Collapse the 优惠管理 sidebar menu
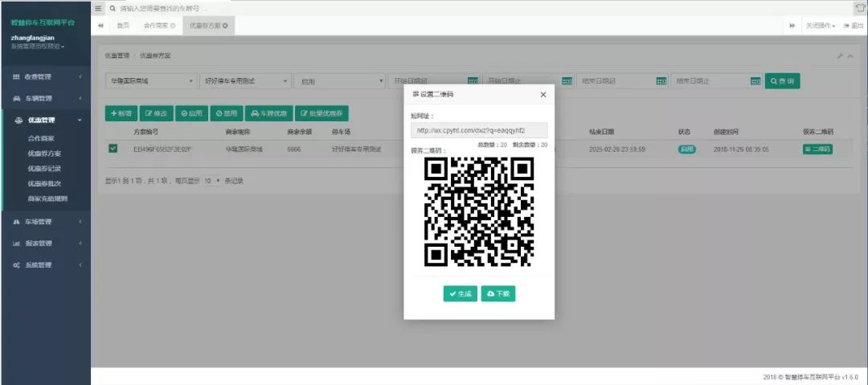 coord(45,121)
